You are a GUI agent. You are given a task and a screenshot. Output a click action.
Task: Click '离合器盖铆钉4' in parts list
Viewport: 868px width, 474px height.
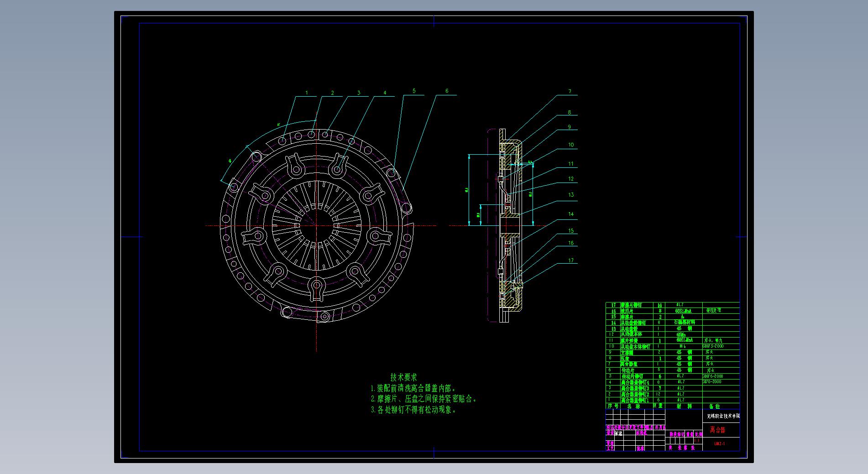tap(635, 382)
